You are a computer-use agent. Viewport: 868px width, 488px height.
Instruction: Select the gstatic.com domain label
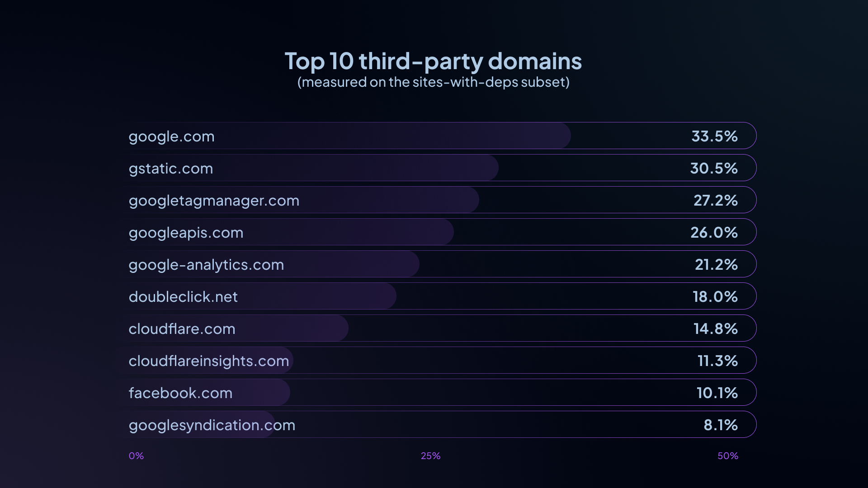point(170,169)
